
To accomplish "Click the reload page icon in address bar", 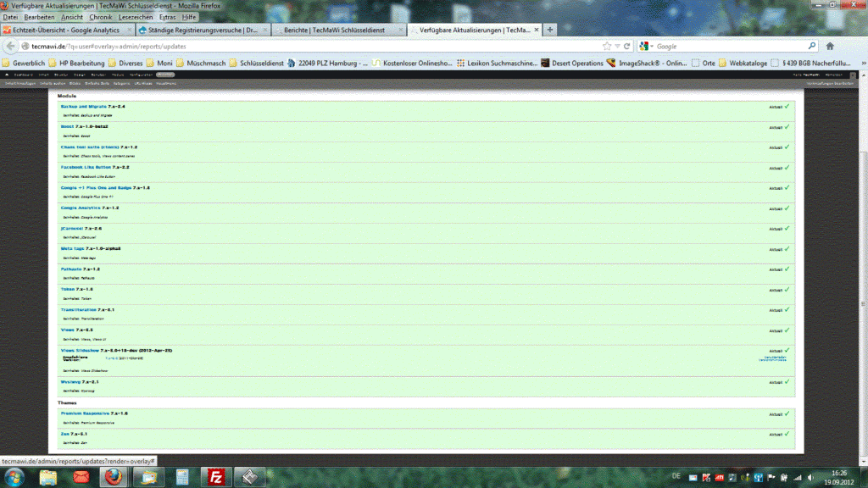I will 626,46.
